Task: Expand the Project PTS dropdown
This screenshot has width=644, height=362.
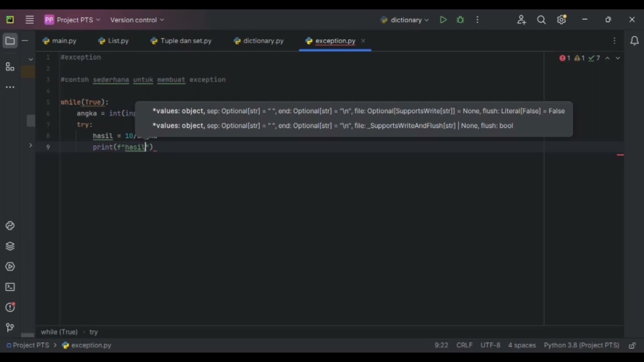Action: pyautogui.click(x=73, y=20)
